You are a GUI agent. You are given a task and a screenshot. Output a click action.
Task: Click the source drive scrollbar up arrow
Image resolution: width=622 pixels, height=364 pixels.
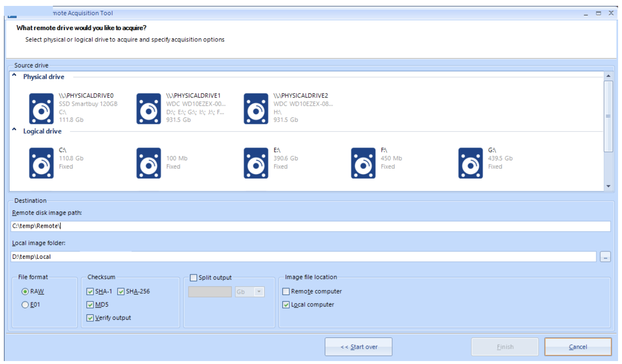coord(608,76)
